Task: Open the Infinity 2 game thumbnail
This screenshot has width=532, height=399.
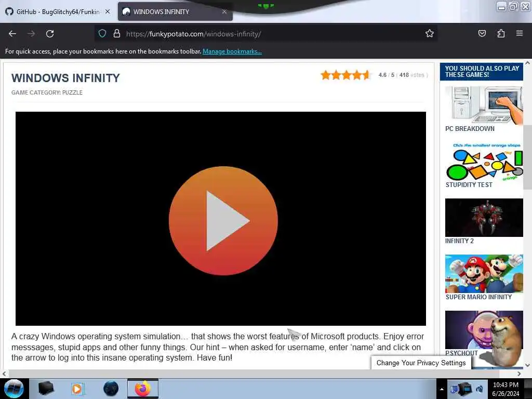Action: pos(484,218)
